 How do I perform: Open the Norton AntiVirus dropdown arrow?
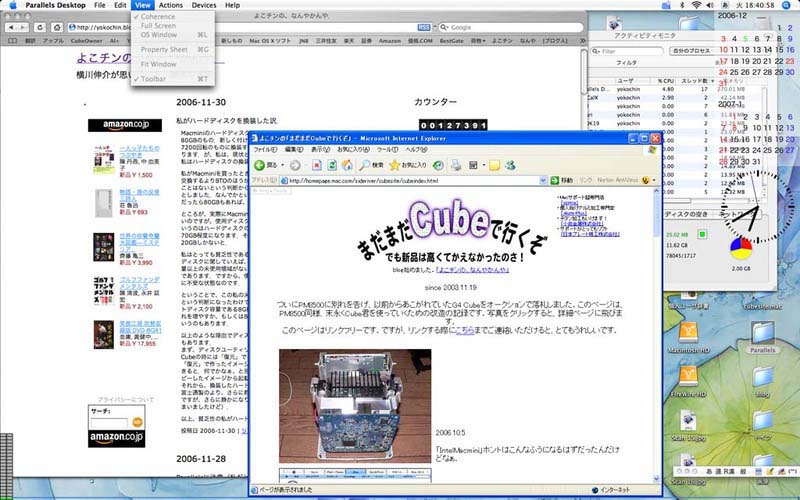(654, 180)
